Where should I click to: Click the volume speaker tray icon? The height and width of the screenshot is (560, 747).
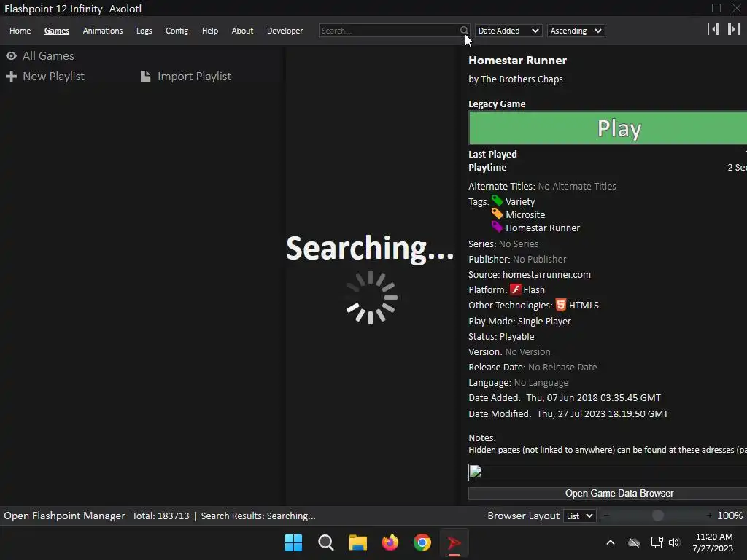click(x=674, y=542)
